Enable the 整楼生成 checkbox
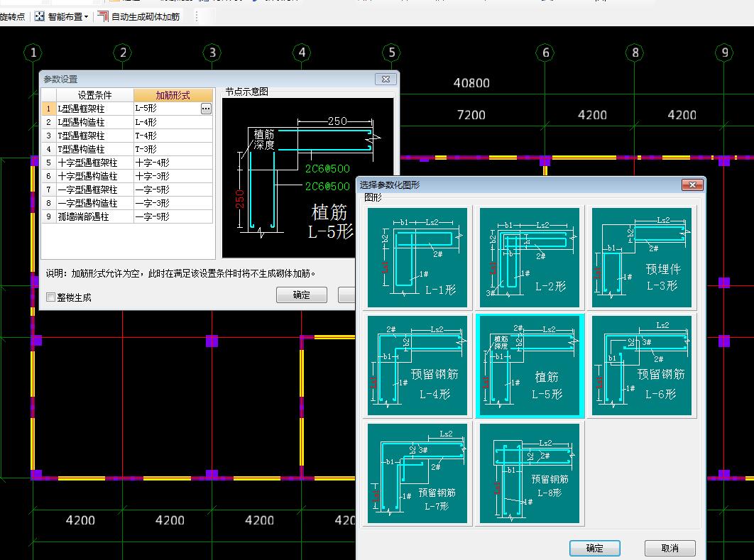The width and height of the screenshot is (754, 560). (x=51, y=297)
